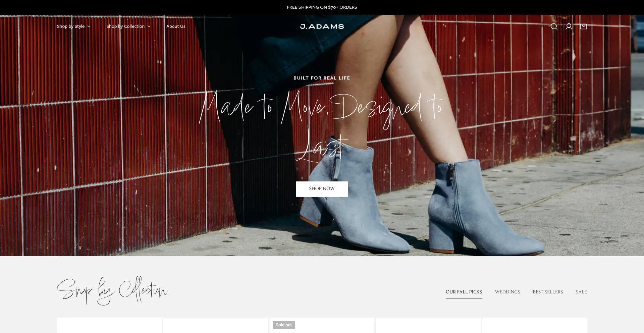
Task: Select the Our Fall Picks tab
Action: click(464, 292)
